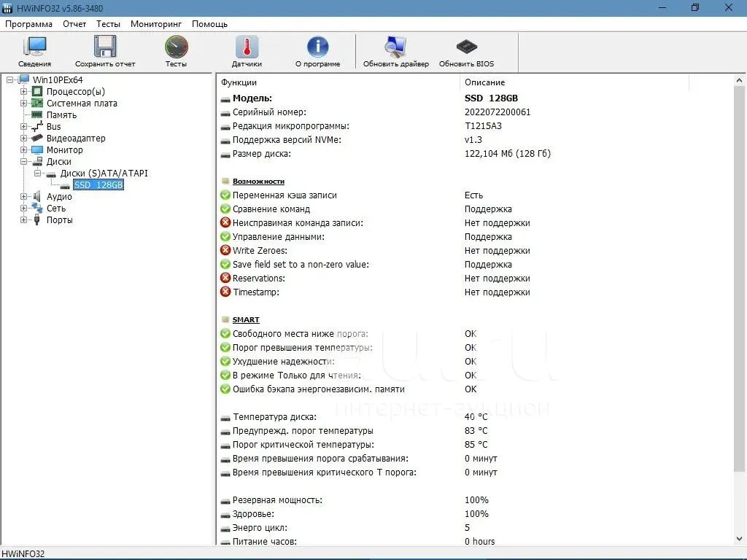Click green check icon beside Сравнение команд

tap(225, 209)
